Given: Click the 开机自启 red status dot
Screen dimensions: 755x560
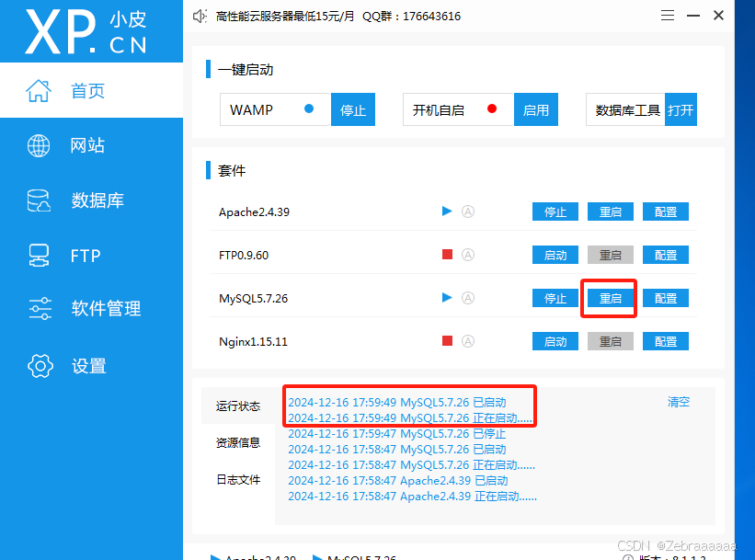Looking at the screenshot, I should (492, 109).
